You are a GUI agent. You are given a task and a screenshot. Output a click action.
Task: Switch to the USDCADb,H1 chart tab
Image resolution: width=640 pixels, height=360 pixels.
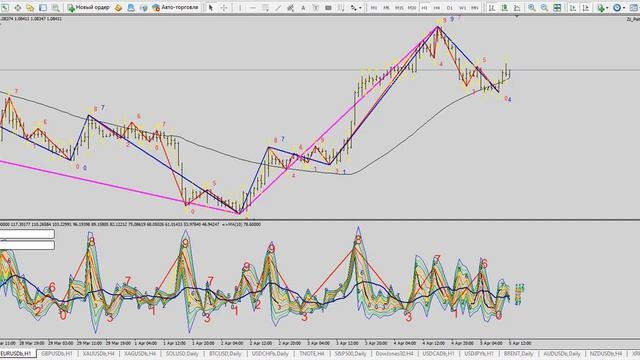438,353
